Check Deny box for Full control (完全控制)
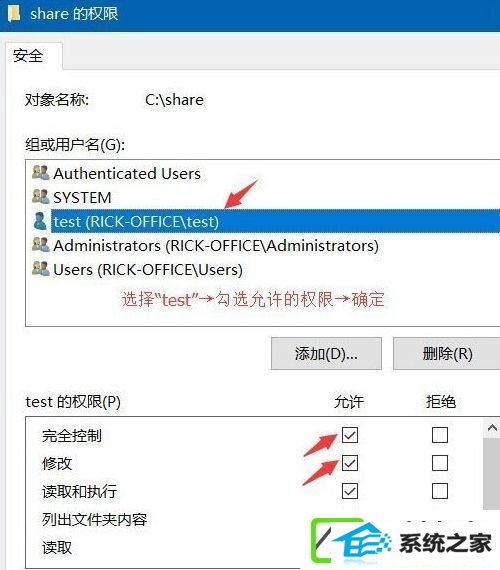 (440, 435)
